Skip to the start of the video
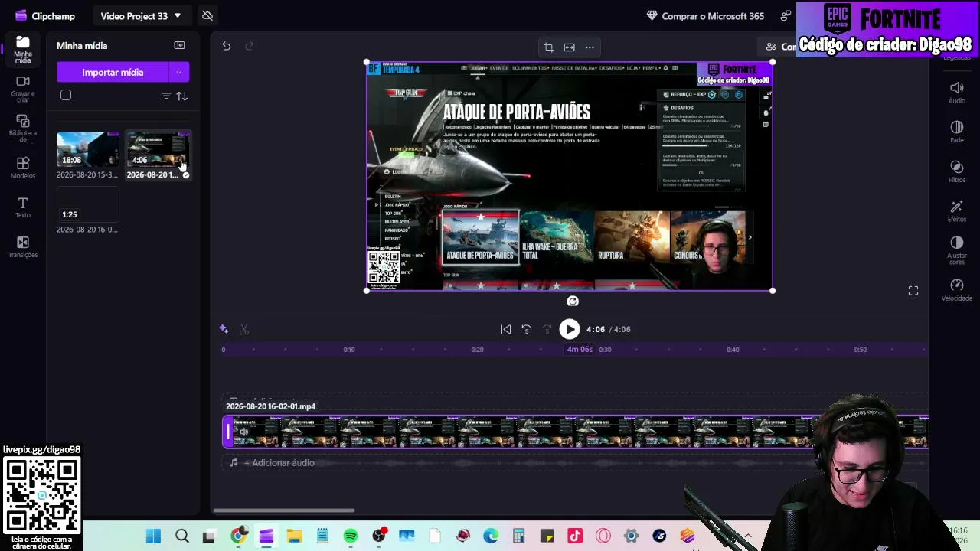The height and width of the screenshot is (551, 980). (x=506, y=329)
